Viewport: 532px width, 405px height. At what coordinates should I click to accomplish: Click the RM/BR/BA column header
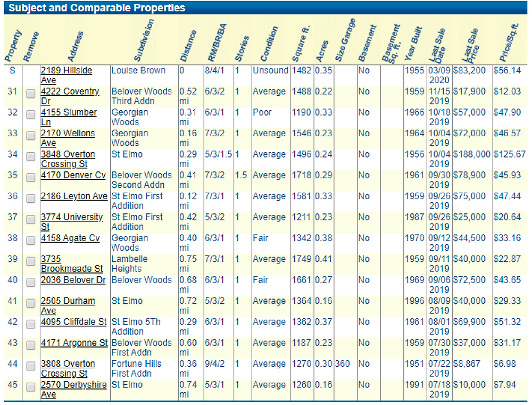[217, 43]
